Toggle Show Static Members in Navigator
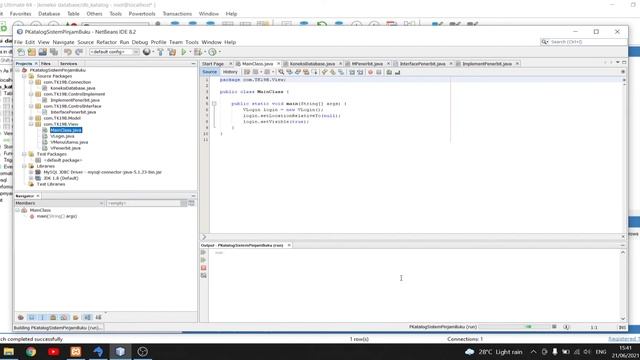This screenshot has width=640, height=360. point(42,317)
